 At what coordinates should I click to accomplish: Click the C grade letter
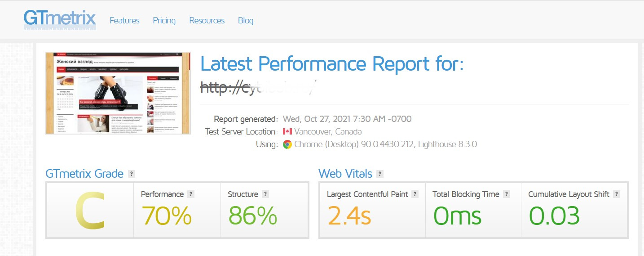(x=90, y=211)
